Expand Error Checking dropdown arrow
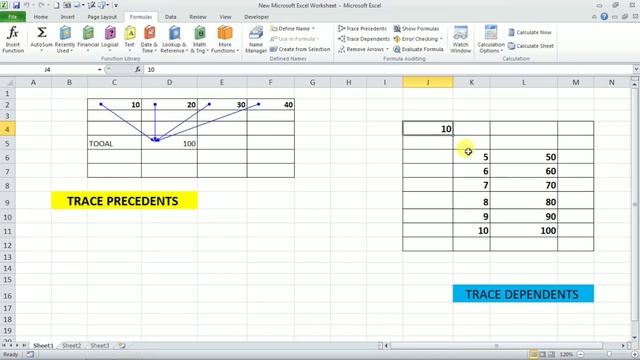The height and width of the screenshot is (360, 640). click(x=441, y=39)
